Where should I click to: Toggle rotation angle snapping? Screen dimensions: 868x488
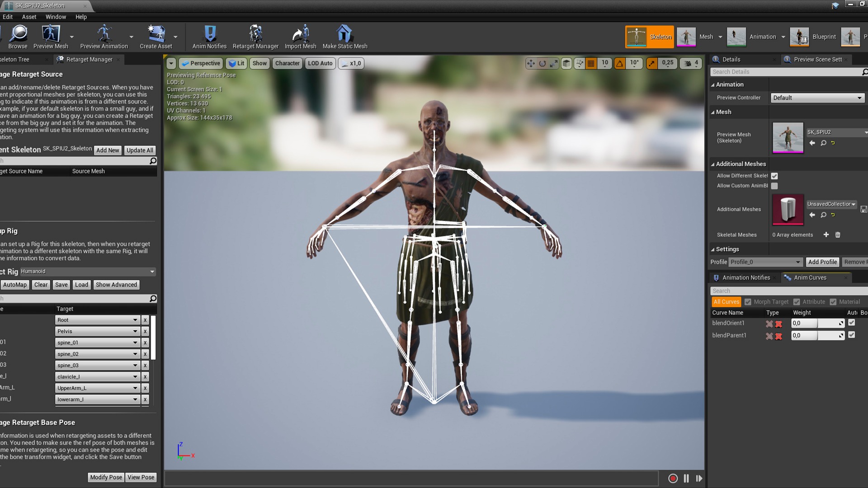[619, 64]
